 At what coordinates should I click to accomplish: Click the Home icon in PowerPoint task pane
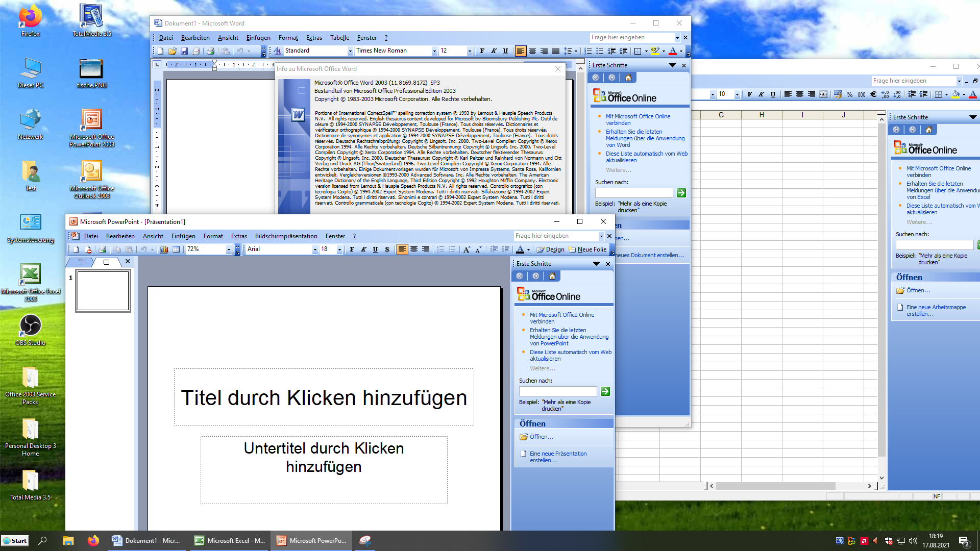tap(552, 276)
